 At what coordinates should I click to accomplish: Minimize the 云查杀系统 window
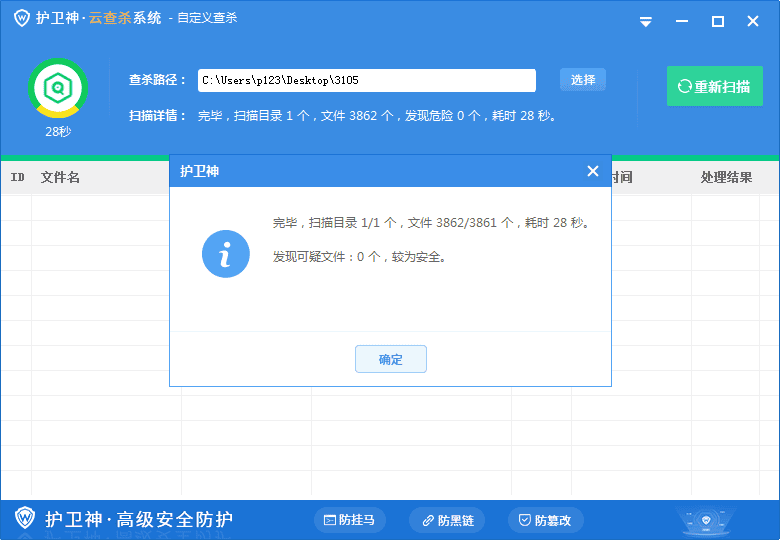682,21
